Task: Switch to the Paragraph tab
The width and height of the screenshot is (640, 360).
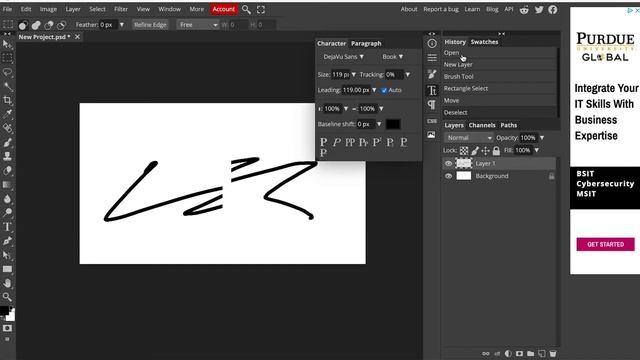Action: tap(366, 43)
